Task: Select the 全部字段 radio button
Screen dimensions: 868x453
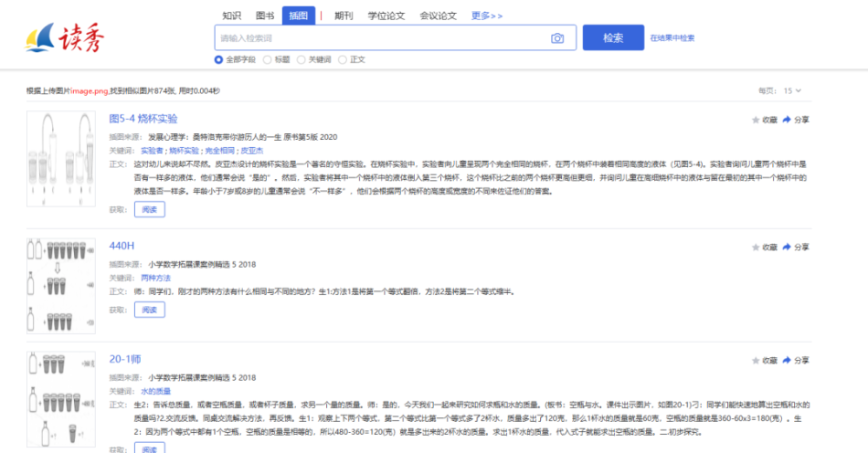Action: tap(218, 59)
